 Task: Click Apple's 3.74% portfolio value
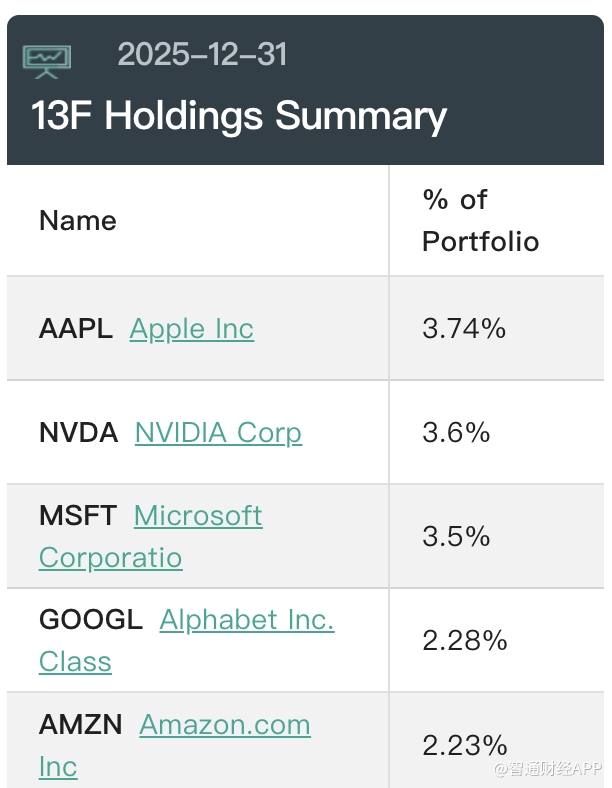464,329
